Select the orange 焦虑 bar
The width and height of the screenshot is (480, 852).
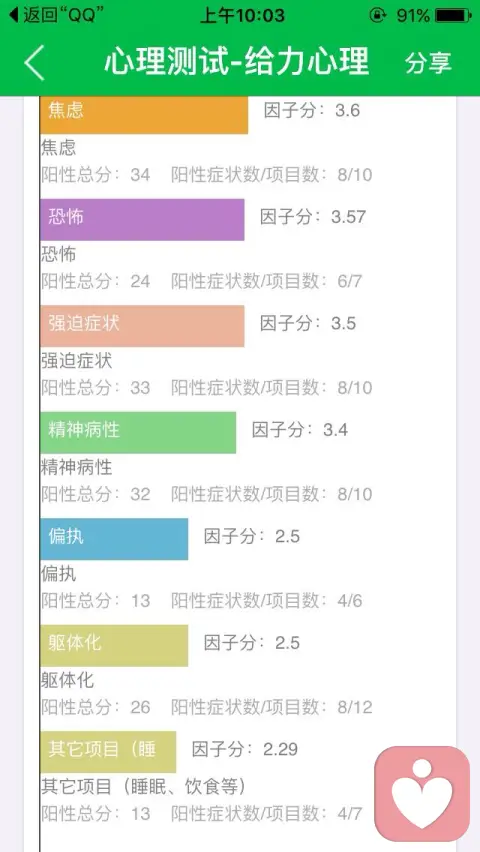[144, 114]
